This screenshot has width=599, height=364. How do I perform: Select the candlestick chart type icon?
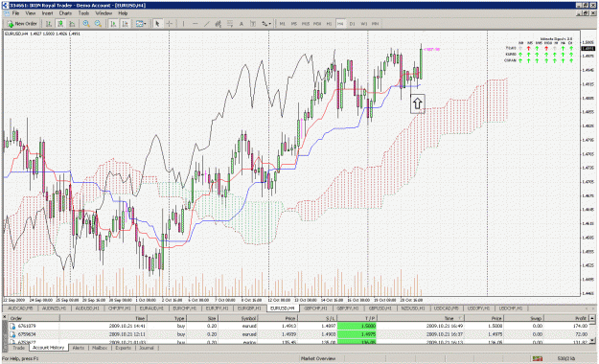pos(60,24)
